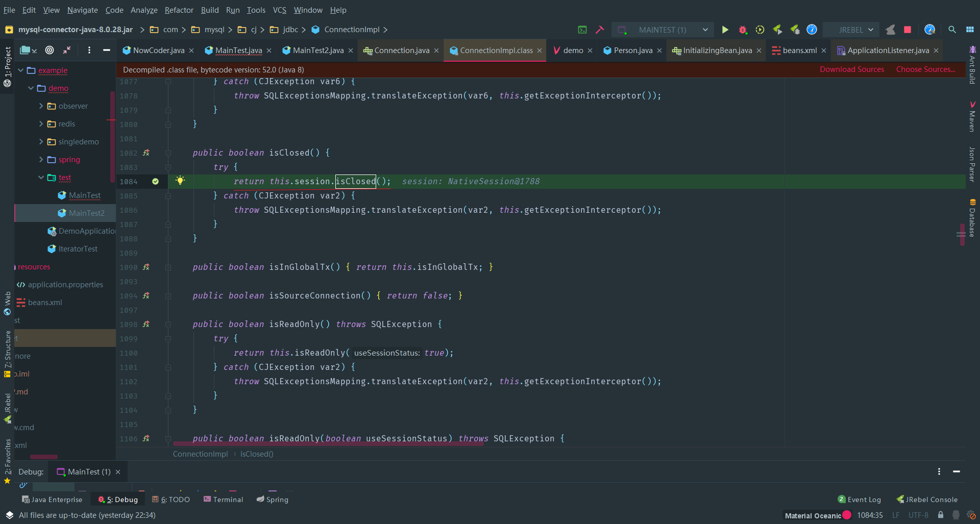Open the Database tool window
This screenshot has height=524, width=980.
click(971, 219)
